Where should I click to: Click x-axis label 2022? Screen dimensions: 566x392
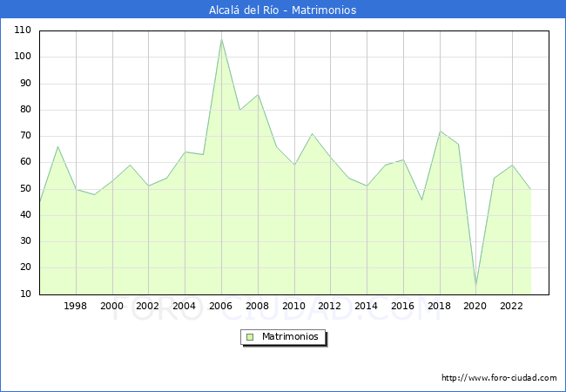[511, 306]
